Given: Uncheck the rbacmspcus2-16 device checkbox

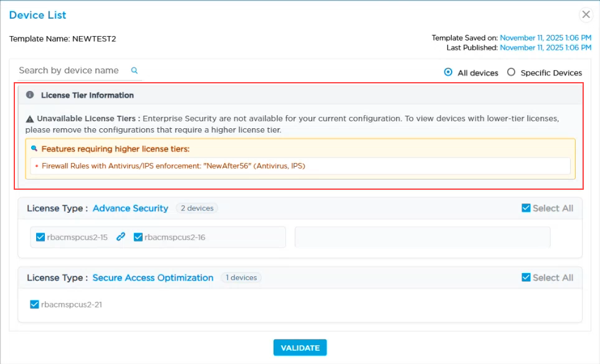Looking at the screenshot, I should [x=138, y=237].
